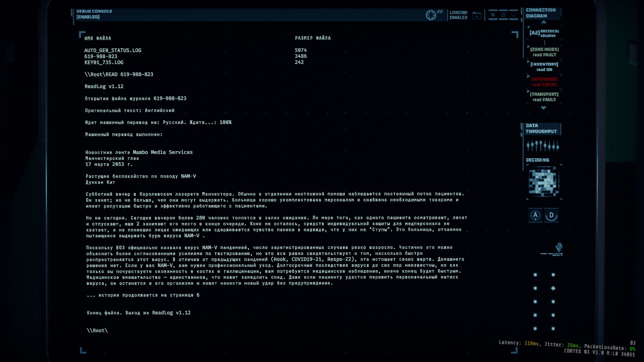
Task: Click the X close icon in toolbar
Action: 493,15
